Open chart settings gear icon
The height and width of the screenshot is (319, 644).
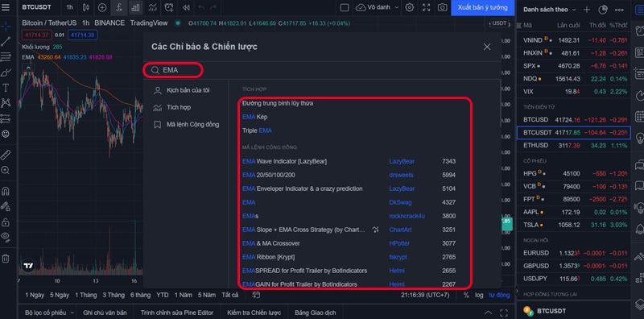(x=410, y=7)
